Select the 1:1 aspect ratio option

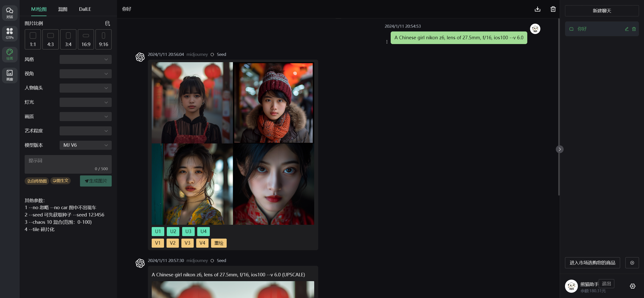click(33, 39)
